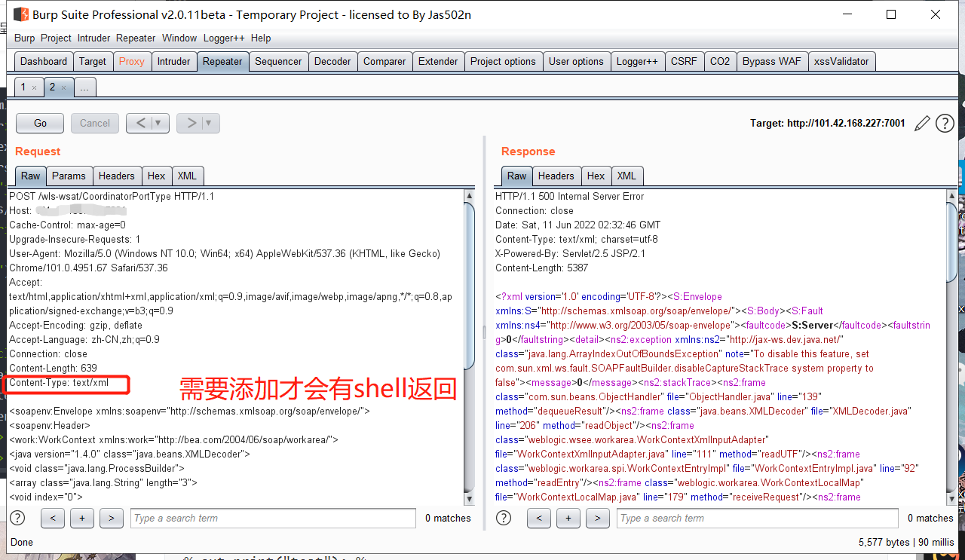
Task: Go to next match in request search
Action: click(112, 518)
